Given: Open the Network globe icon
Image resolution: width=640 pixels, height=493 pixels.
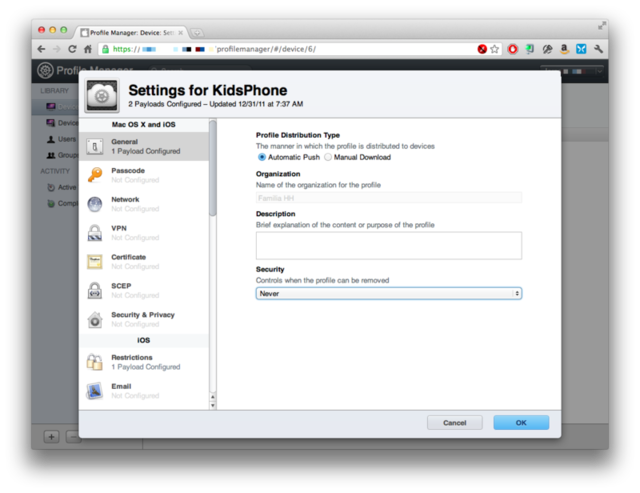Looking at the screenshot, I should pyautogui.click(x=95, y=204).
